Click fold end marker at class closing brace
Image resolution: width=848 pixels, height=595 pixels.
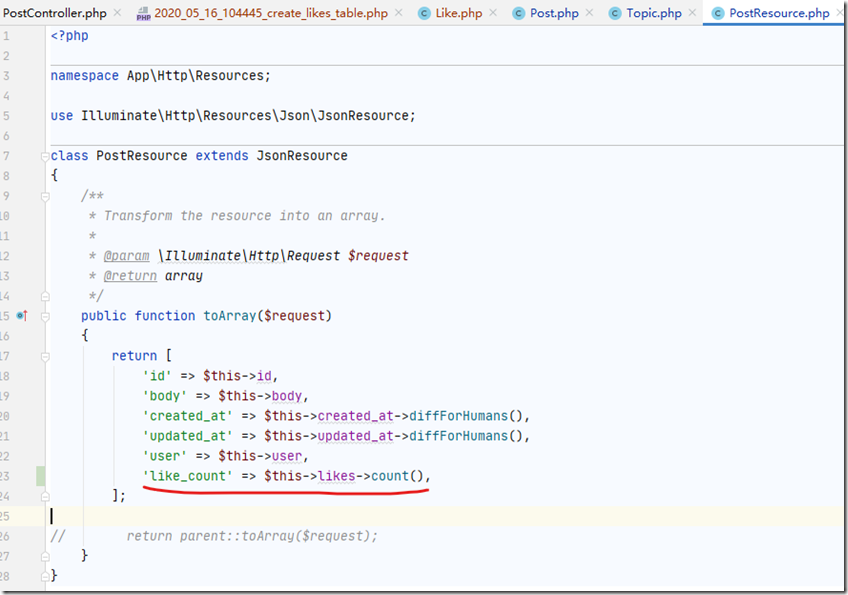click(45, 577)
